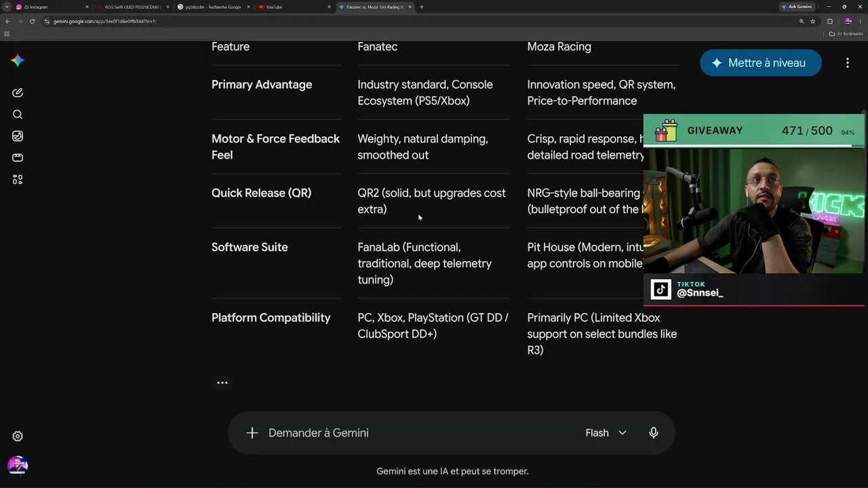Click the Moza Racing column header
The width and height of the screenshot is (868, 488).
(559, 47)
